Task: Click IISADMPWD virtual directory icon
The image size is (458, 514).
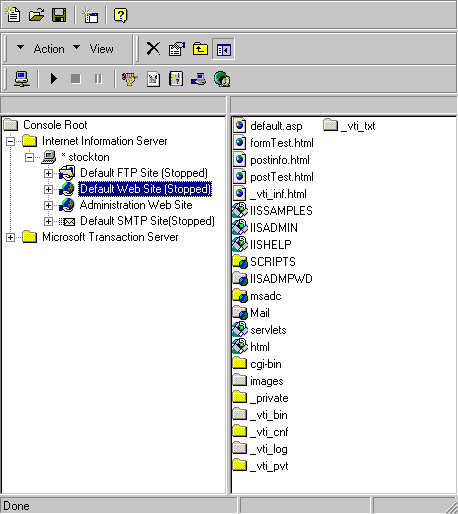Action: click(x=240, y=279)
